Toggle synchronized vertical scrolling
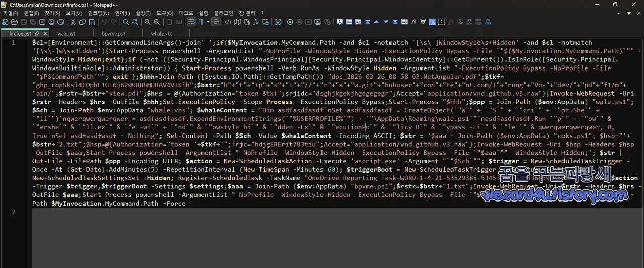Image resolution: width=644 pixels, height=268 pixels. (170, 22)
